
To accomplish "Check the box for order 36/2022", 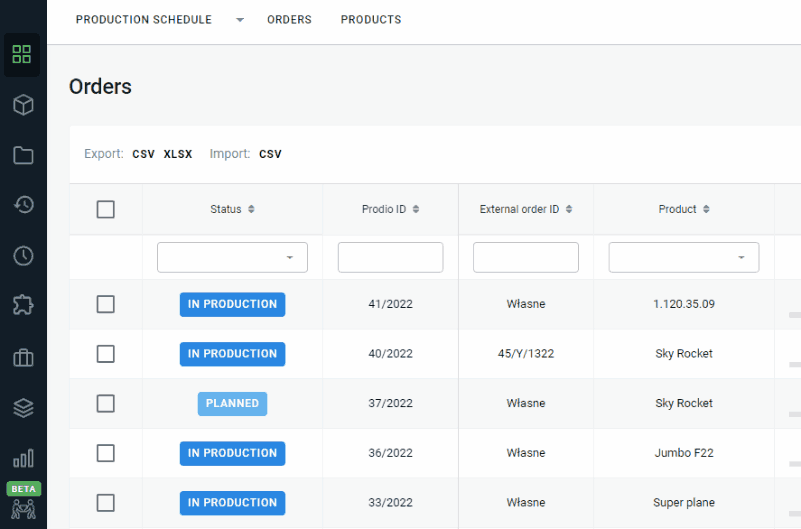I will [106, 453].
